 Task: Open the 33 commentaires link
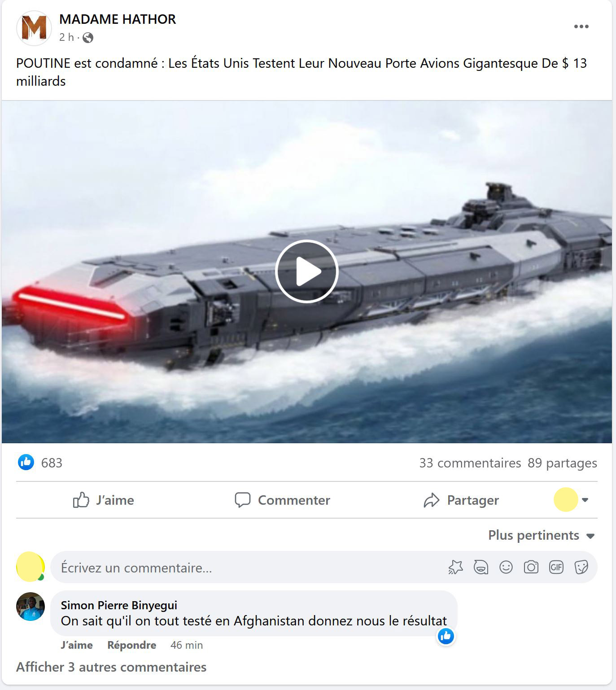pos(470,463)
